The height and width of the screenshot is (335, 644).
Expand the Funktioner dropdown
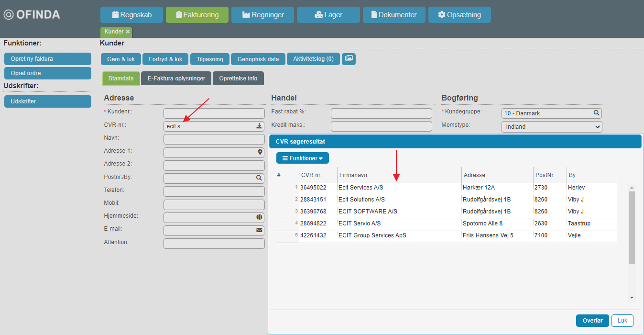click(303, 158)
